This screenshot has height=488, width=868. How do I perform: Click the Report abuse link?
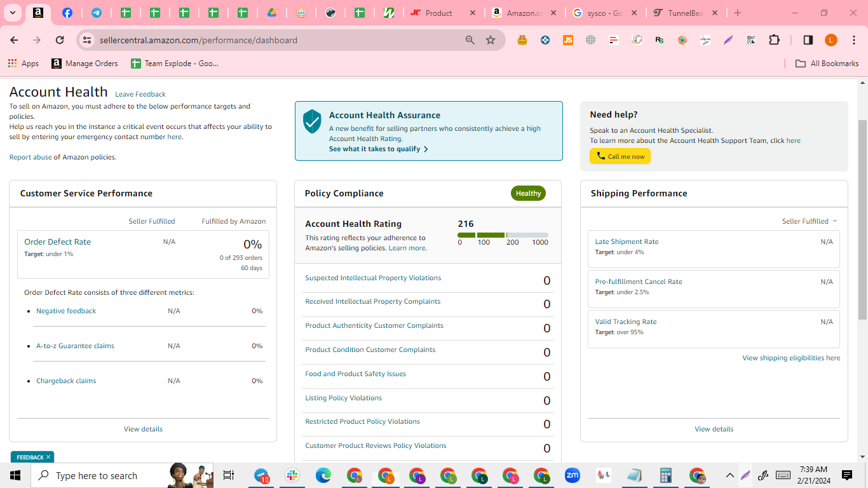point(31,157)
